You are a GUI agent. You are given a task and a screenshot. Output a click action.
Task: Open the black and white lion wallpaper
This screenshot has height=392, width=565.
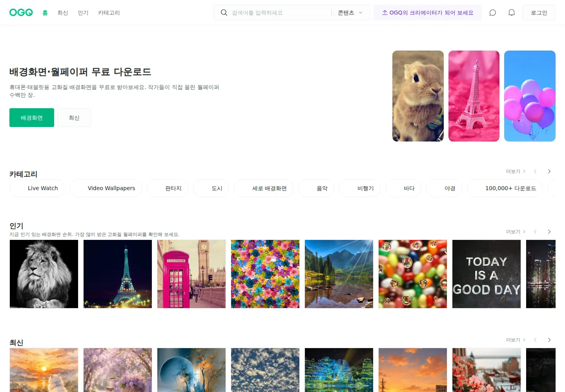click(x=44, y=274)
